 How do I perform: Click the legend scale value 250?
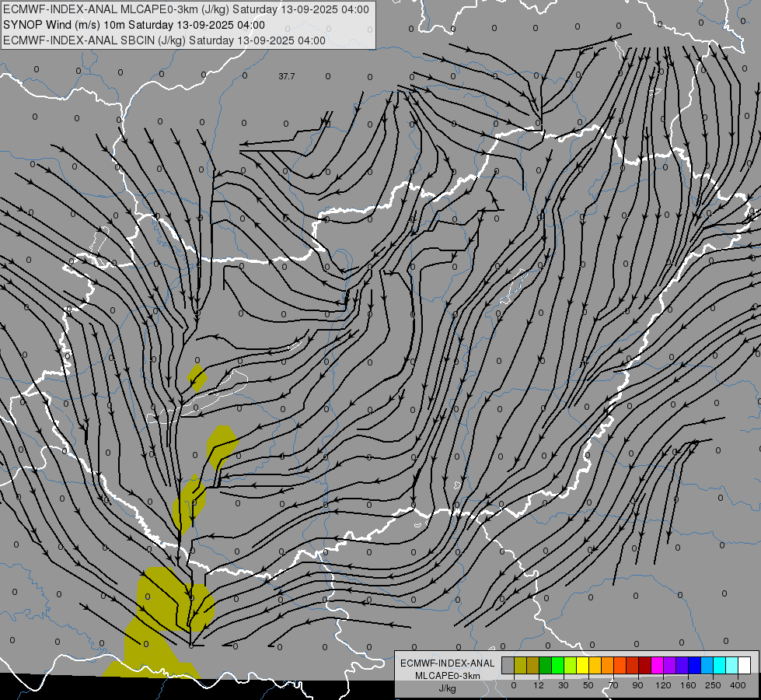coord(713,685)
